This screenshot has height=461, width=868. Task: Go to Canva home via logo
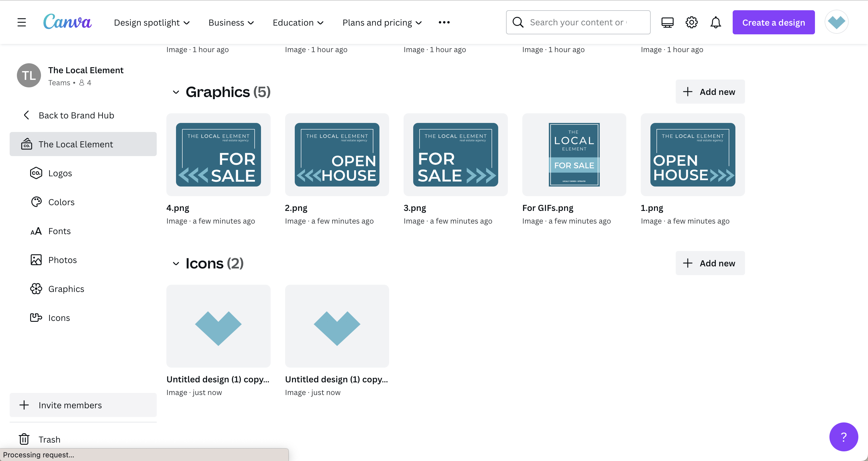point(68,22)
